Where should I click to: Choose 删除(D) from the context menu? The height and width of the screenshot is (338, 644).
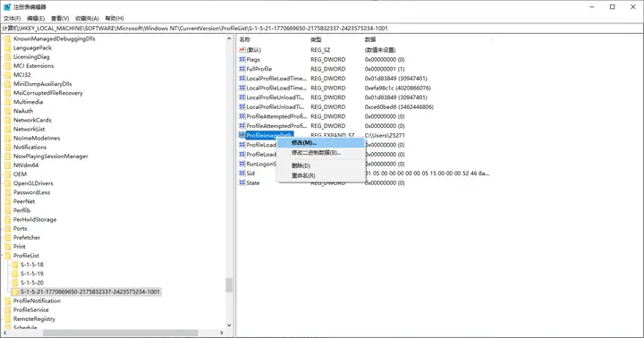pos(322,166)
